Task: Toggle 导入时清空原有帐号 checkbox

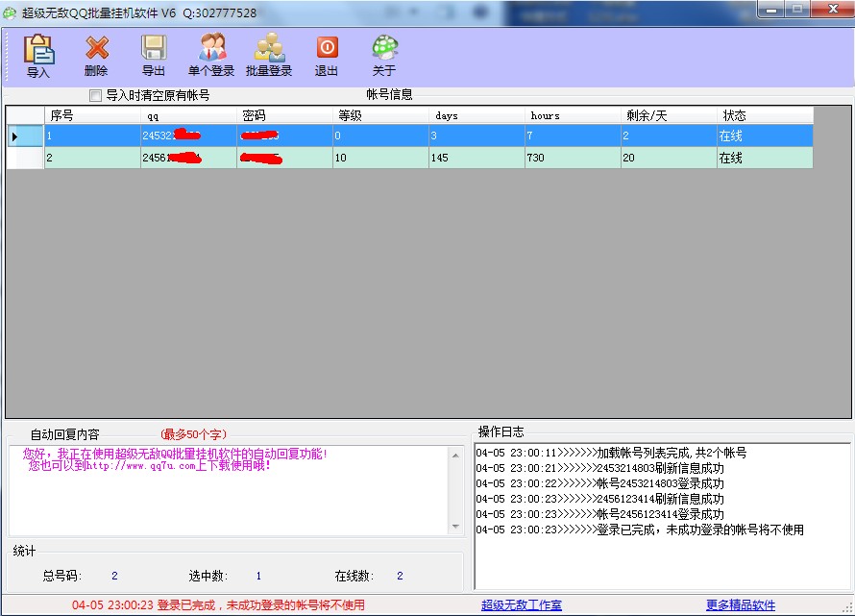Action: 95,95
